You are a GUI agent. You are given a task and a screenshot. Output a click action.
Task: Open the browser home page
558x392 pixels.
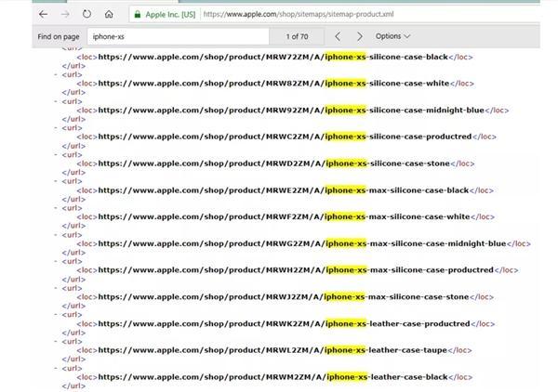[x=109, y=14]
